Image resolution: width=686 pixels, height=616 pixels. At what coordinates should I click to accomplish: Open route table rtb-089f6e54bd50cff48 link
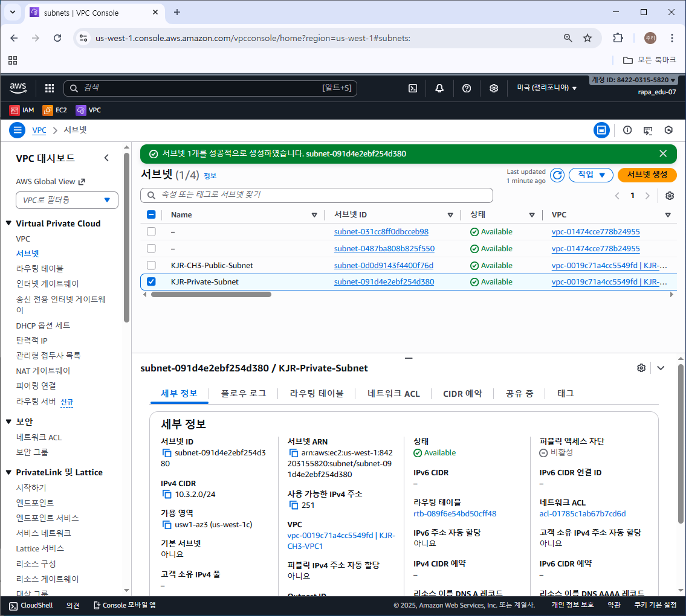[455, 514]
